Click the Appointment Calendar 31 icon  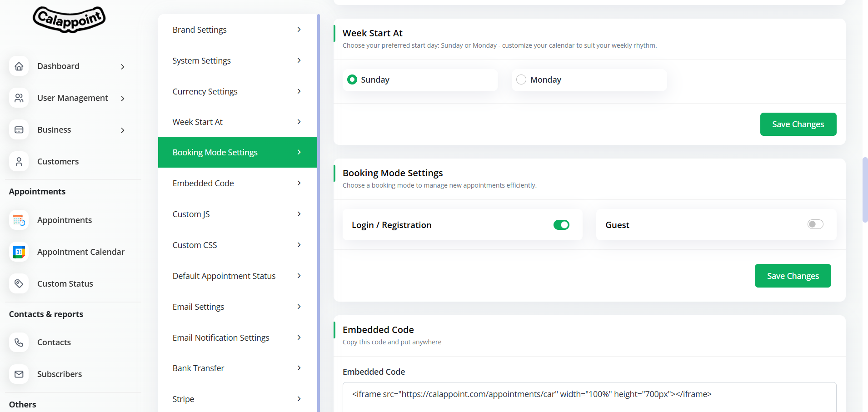[19, 252]
